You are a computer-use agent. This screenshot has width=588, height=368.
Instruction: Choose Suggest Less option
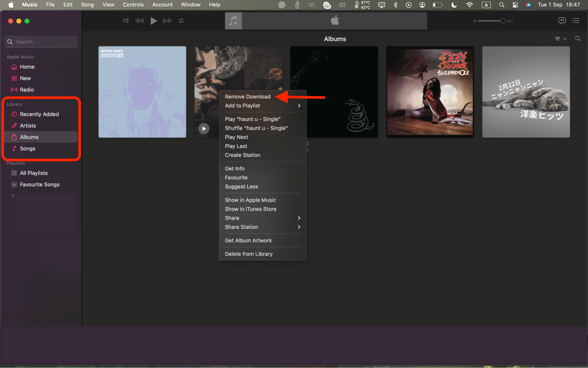coord(263,187)
